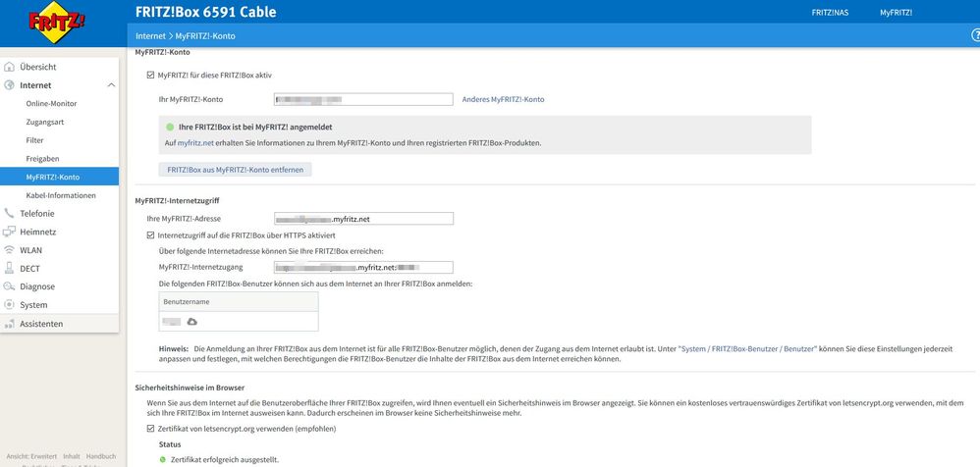Open the help question mark icon
This screenshot has height=467, width=980.
(x=975, y=36)
